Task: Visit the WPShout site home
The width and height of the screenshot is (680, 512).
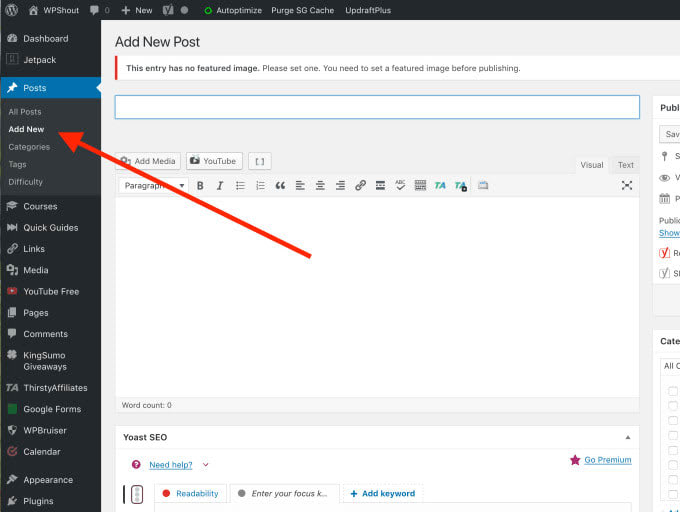Action: point(54,10)
